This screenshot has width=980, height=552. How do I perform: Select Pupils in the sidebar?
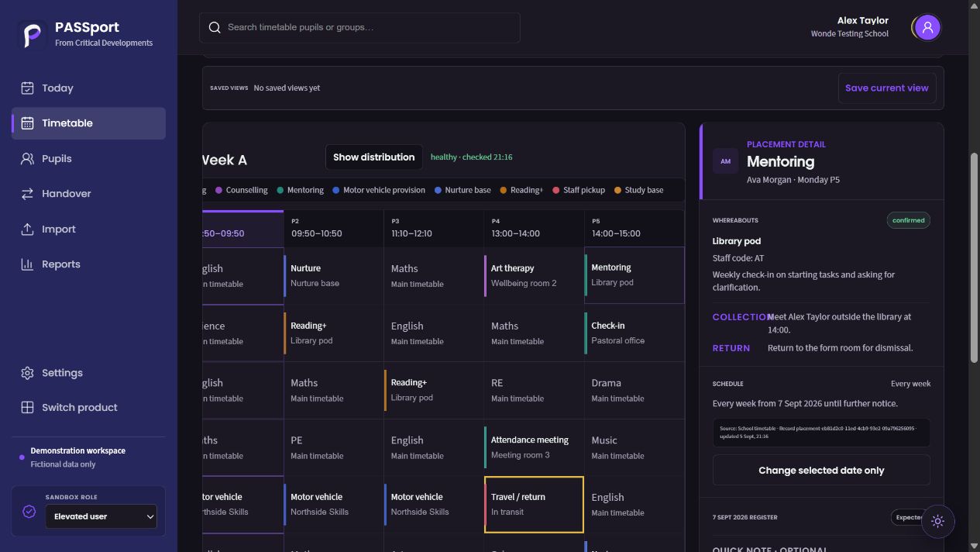pyautogui.click(x=88, y=159)
